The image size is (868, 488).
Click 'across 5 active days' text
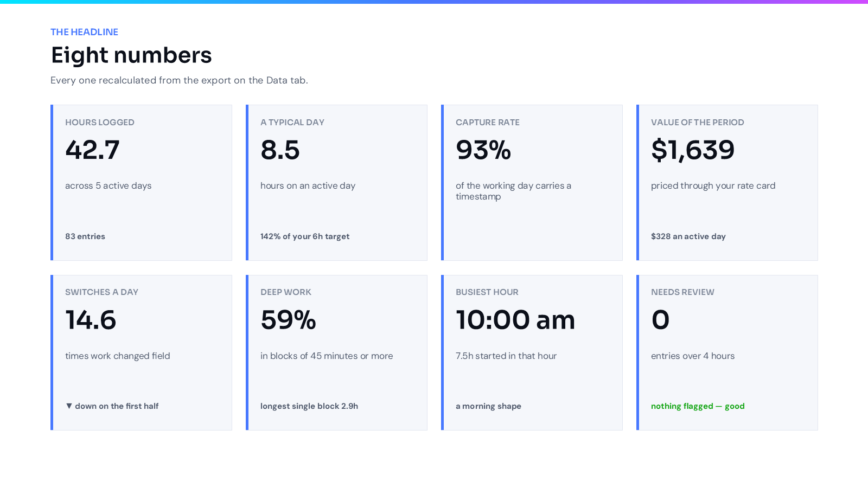108,185
